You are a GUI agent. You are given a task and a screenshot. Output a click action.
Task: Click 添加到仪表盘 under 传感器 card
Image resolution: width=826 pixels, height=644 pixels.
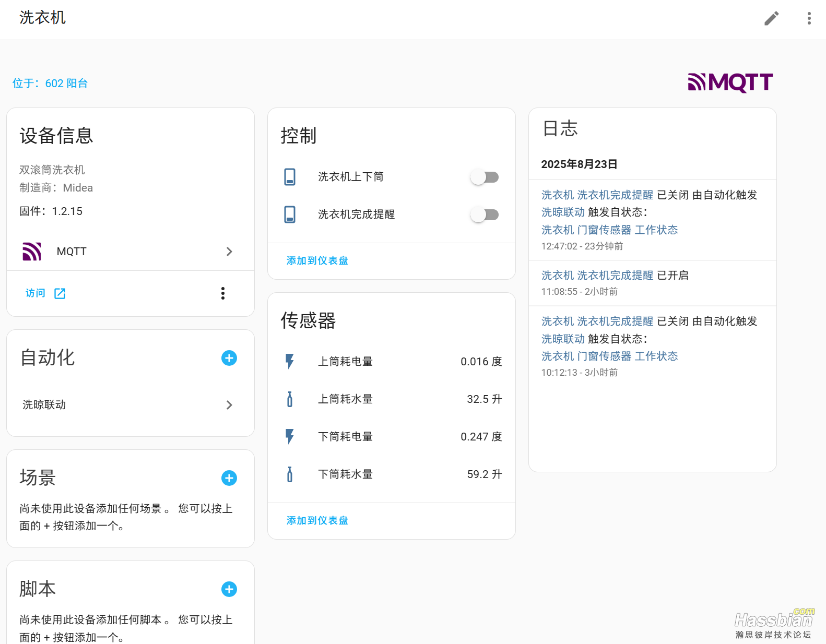click(x=317, y=520)
